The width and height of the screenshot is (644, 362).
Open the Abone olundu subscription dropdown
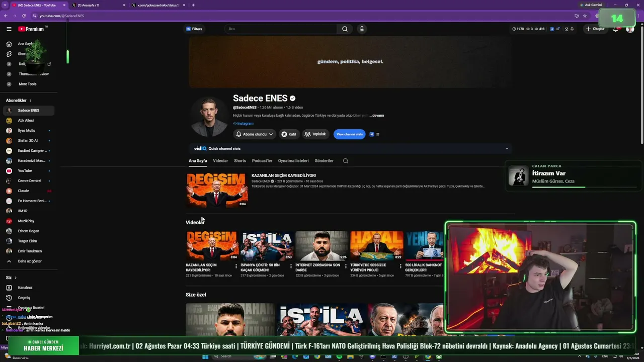tap(255, 134)
